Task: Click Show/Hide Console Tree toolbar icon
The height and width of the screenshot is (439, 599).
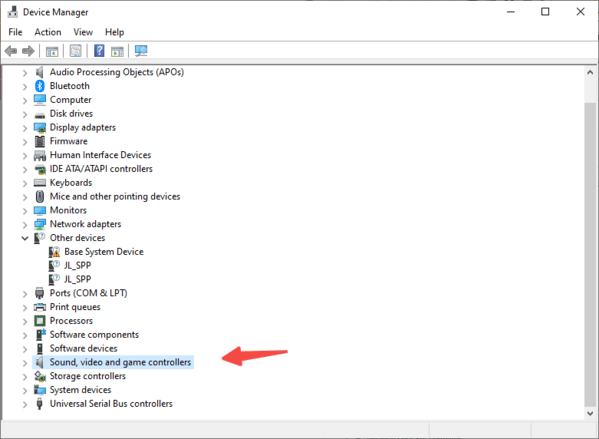Action: 52,51
